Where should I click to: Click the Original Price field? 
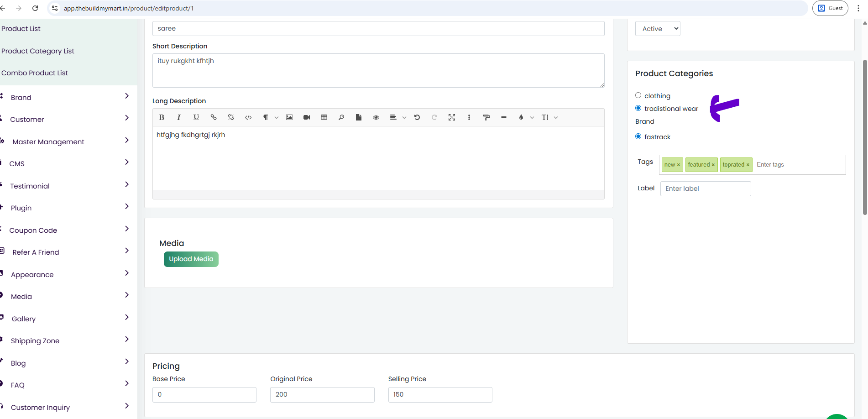(x=322, y=395)
